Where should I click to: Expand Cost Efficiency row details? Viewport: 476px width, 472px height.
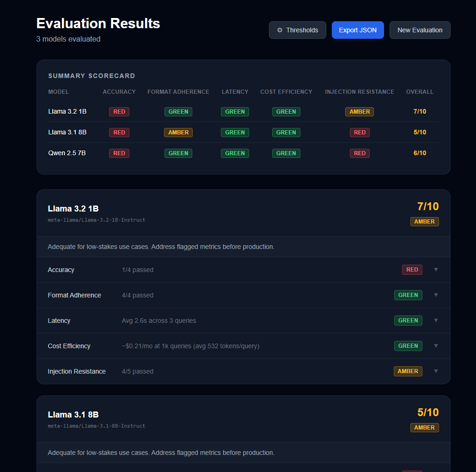[435, 346]
